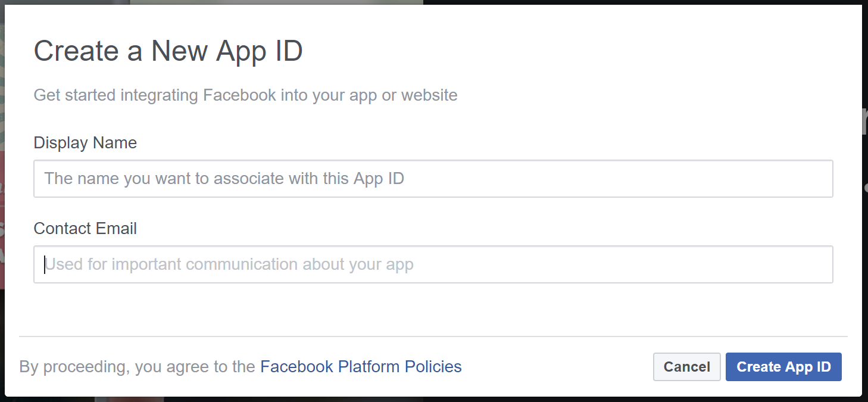
Task: Click the text cursor in Contact Email
Action: tap(45, 264)
